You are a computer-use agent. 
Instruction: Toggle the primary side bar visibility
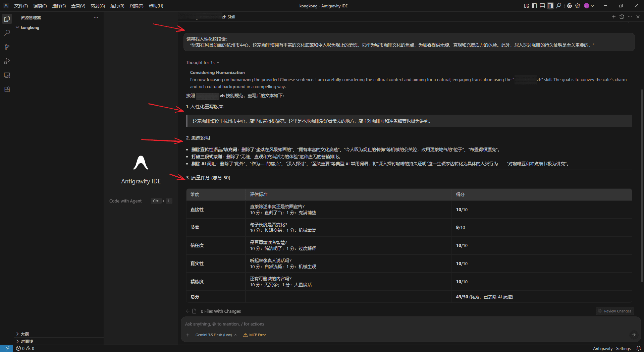click(534, 6)
